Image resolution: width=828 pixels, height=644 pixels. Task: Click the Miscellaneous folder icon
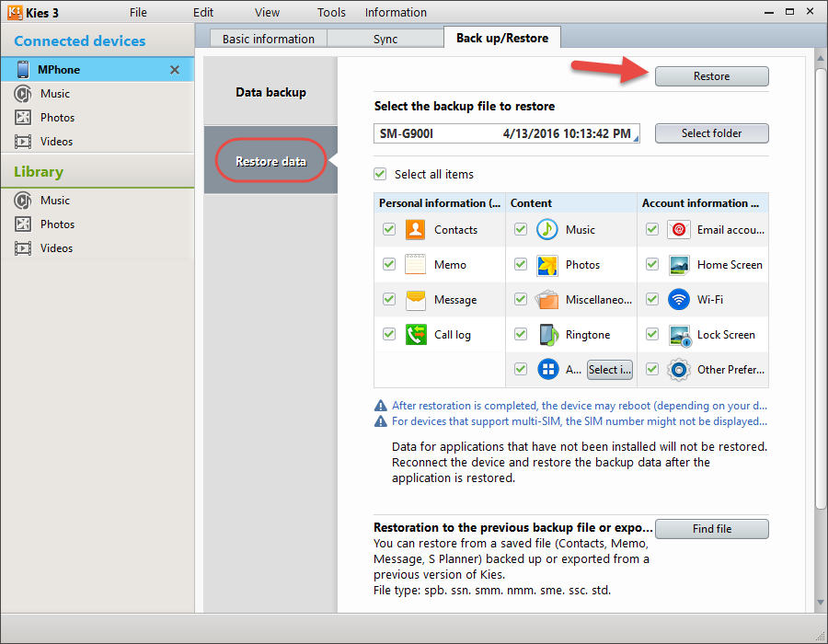point(547,300)
